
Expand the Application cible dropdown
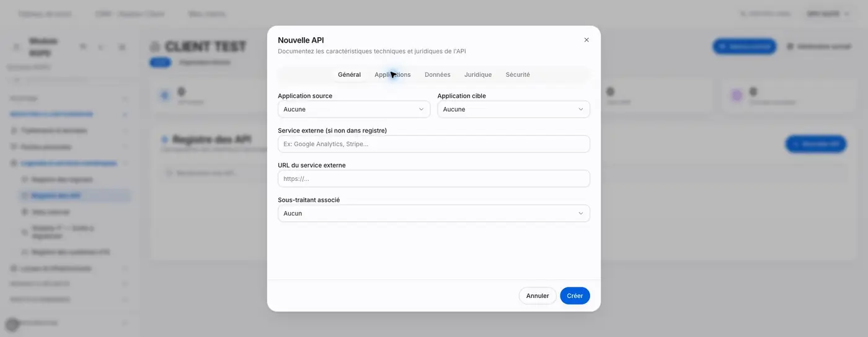tap(513, 109)
